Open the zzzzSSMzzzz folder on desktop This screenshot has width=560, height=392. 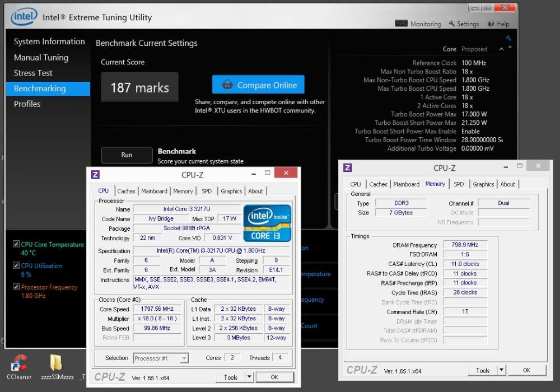pyautogui.click(x=57, y=367)
